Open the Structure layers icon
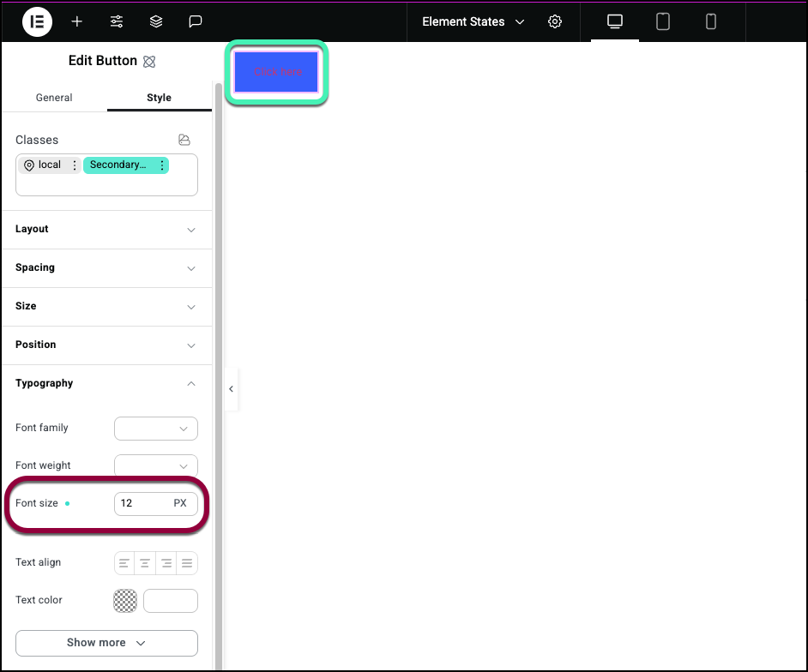Viewport: 808px width, 672px height. (156, 21)
